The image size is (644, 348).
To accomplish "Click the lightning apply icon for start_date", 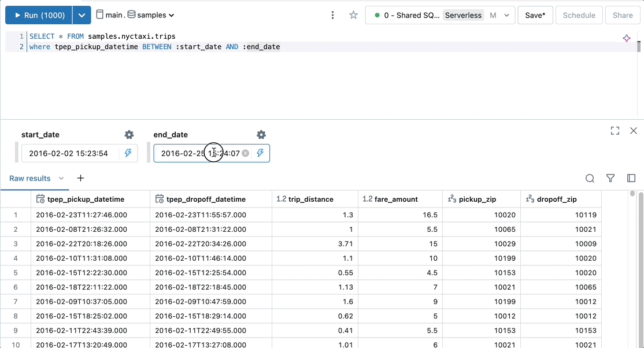I will (x=128, y=153).
